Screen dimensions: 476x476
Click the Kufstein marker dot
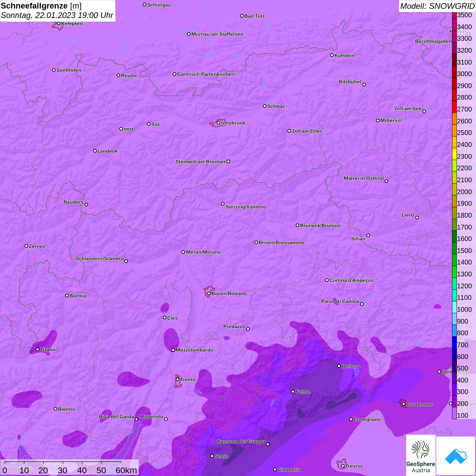[332, 55]
